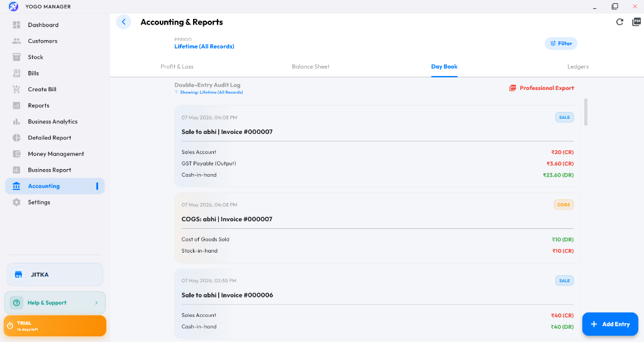
Task: Select the Bills receipt icon
Action: pyautogui.click(x=16, y=73)
